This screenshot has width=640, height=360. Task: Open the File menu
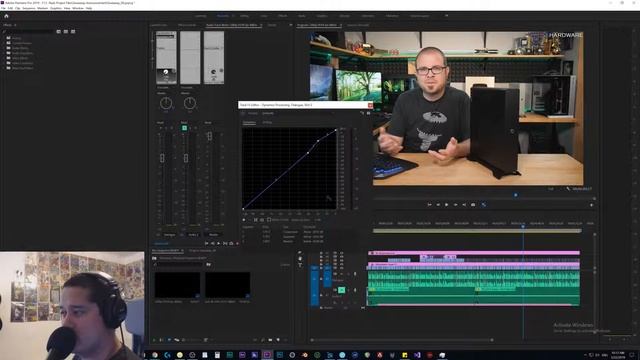[x=3, y=8]
